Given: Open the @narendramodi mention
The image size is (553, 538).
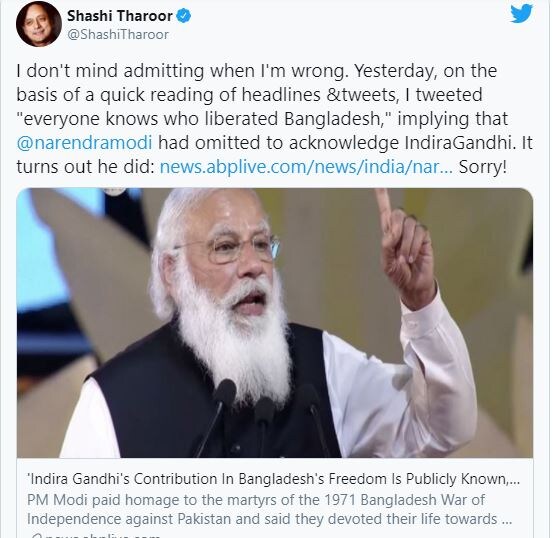Looking at the screenshot, I should click(84, 143).
